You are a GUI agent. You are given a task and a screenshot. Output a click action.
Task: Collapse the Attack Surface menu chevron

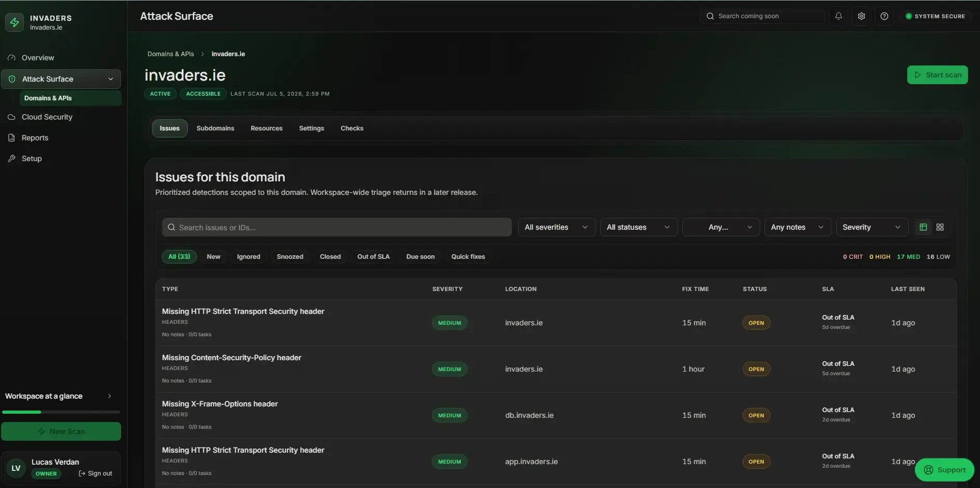tap(111, 79)
